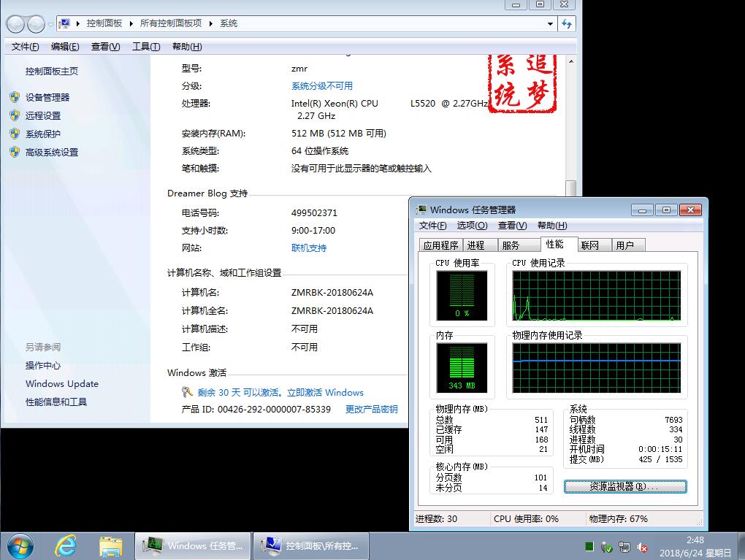Click the shield icon beside 高级系统设置
This screenshot has height=560, width=745.
coord(15,152)
